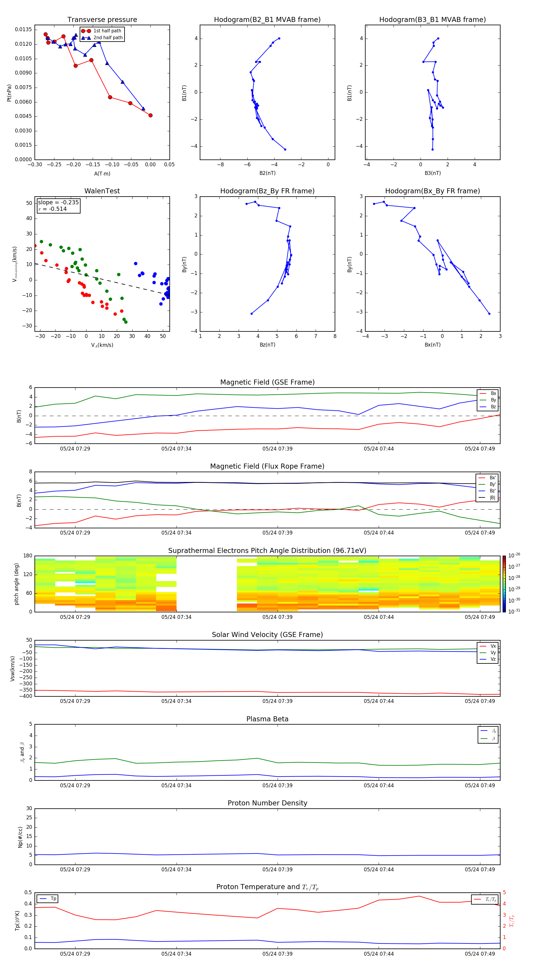Click "05/24 07:39" tick under solar wind velocity
Image resolution: width=535 pixels, height=980 pixels.
tap(277, 701)
